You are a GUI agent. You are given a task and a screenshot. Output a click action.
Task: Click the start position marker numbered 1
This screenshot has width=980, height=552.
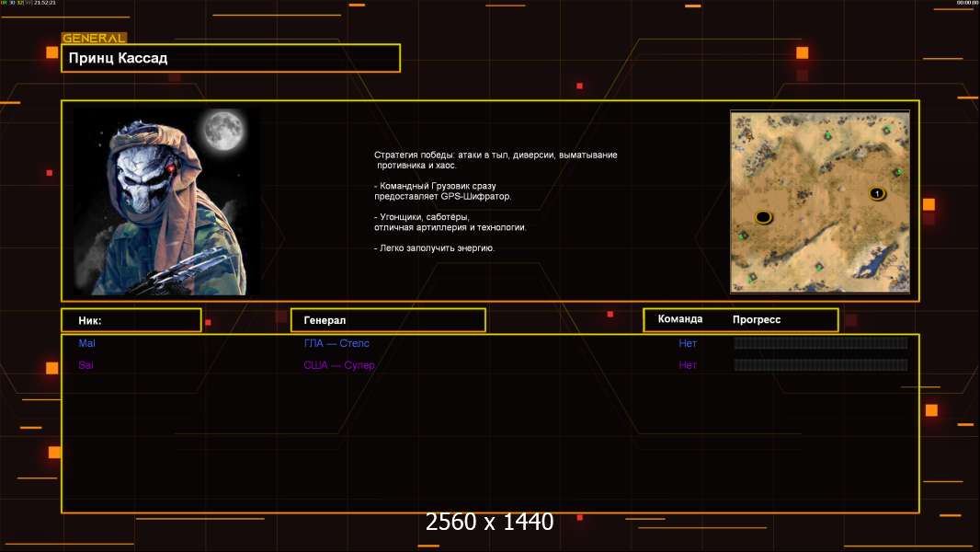[876, 193]
